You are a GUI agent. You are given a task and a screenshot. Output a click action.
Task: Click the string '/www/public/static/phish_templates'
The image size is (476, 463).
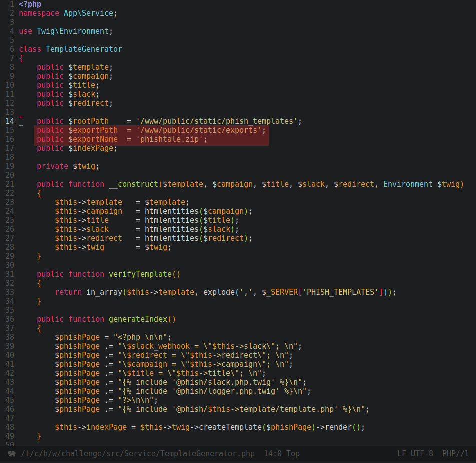click(217, 121)
